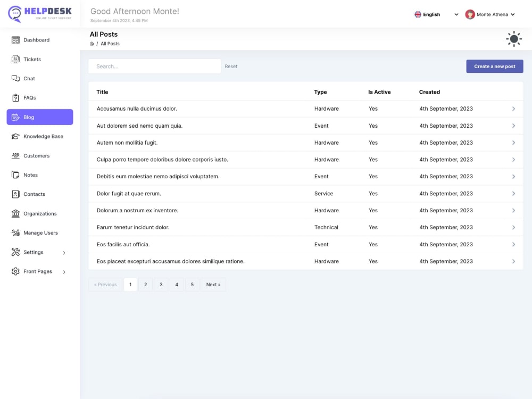Open Customers menu item
The height and width of the screenshot is (399, 532).
tap(40, 156)
